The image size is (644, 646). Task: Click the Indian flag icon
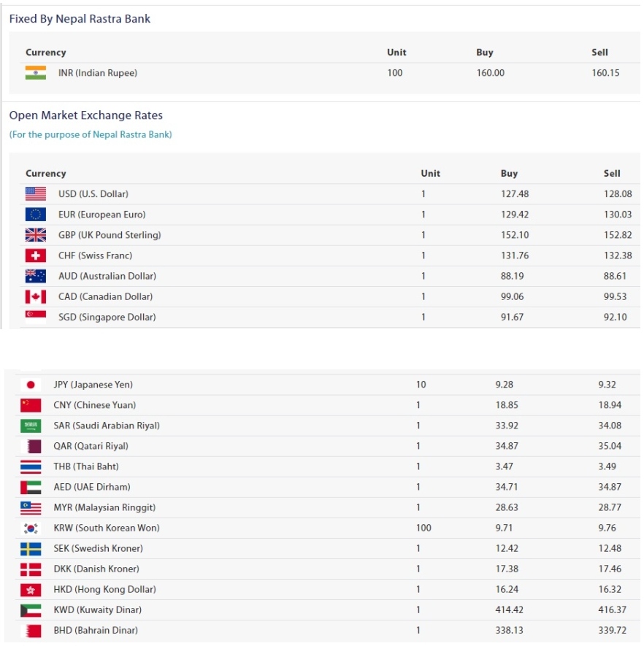click(36, 73)
